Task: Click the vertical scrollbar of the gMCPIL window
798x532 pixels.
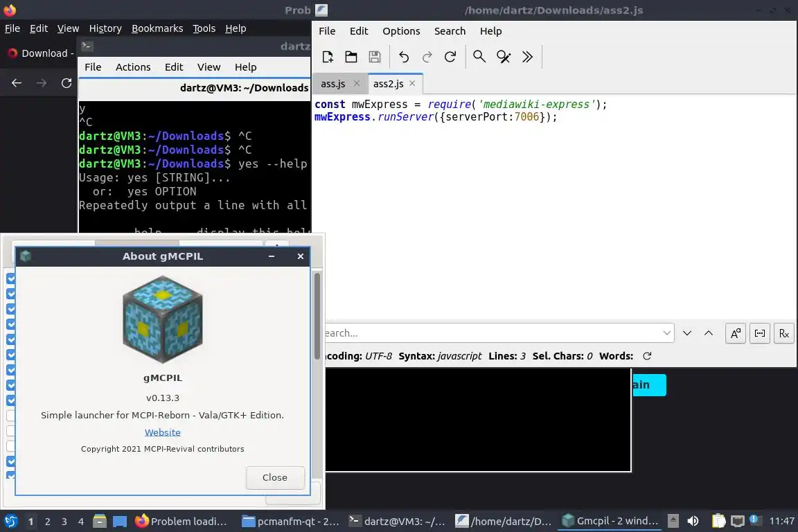Action: click(x=317, y=316)
